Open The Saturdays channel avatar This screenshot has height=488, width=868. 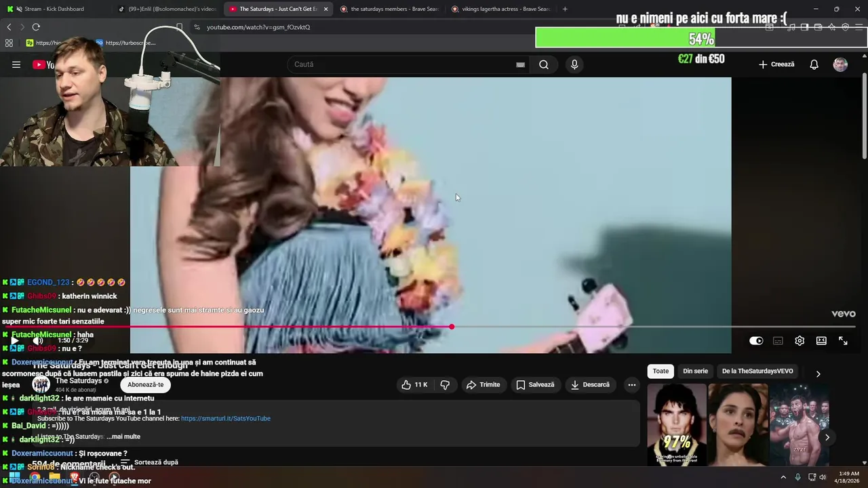[x=41, y=384]
